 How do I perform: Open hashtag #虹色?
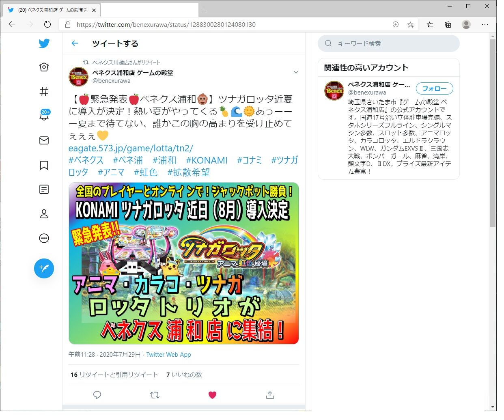[x=146, y=172]
